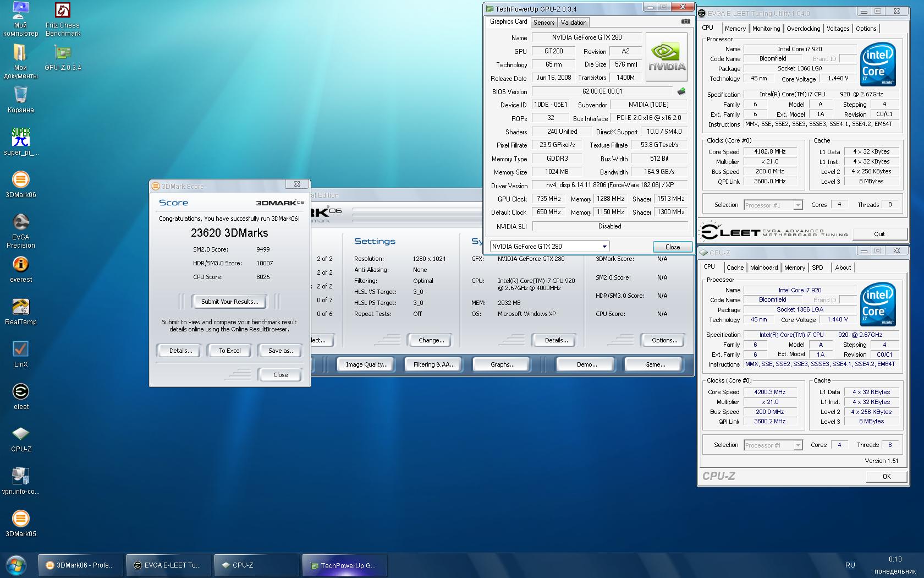Viewport: 924px width, 578px height.
Task: Open the CPU-Z desktop shortcut
Action: coord(20,439)
